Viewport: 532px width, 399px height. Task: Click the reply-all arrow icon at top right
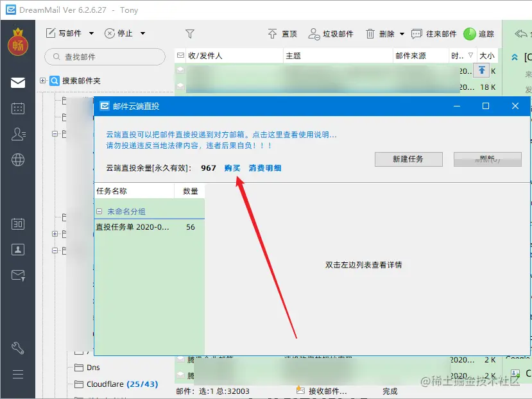tap(521, 33)
